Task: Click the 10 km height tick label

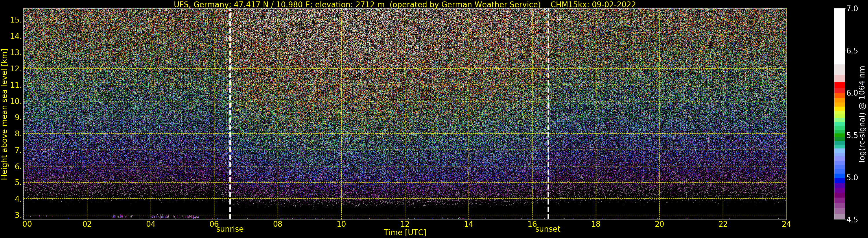Action: 16,101
